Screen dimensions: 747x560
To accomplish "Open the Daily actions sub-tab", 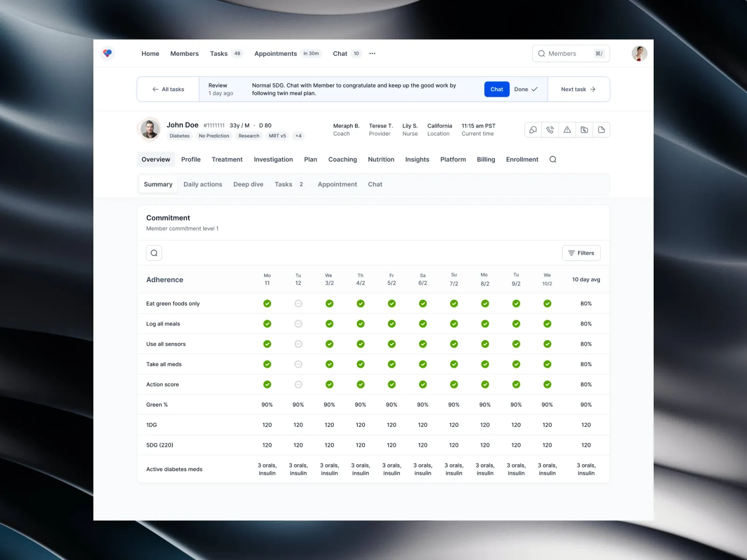I will [x=203, y=184].
